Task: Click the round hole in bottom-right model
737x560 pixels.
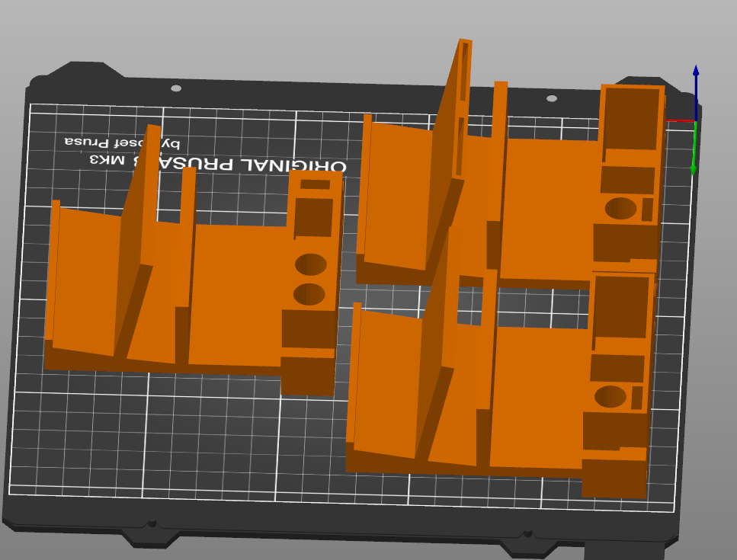Action: point(610,396)
